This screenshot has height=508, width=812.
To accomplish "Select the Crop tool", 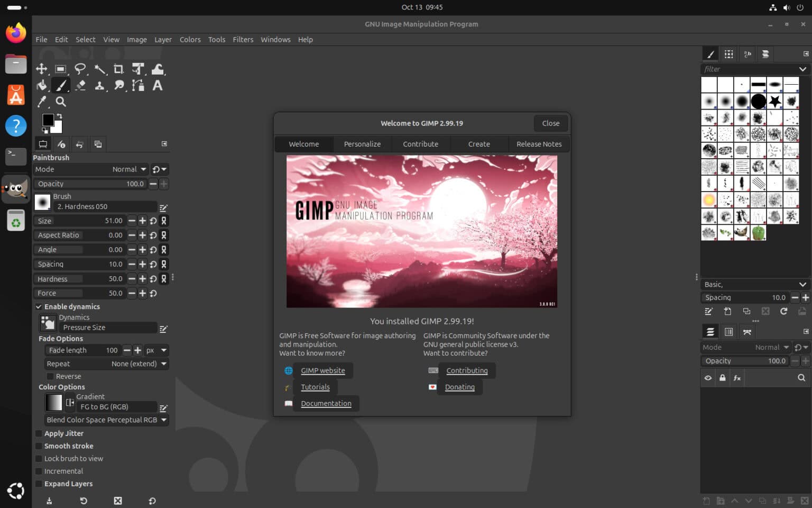I will click(x=118, y=69).
